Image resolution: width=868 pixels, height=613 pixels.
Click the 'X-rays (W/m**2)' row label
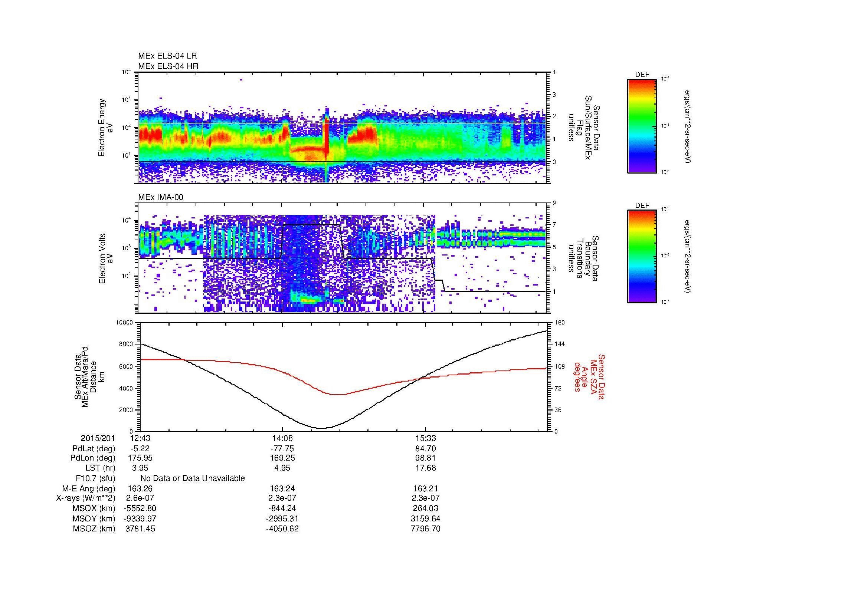pos(86,498)
